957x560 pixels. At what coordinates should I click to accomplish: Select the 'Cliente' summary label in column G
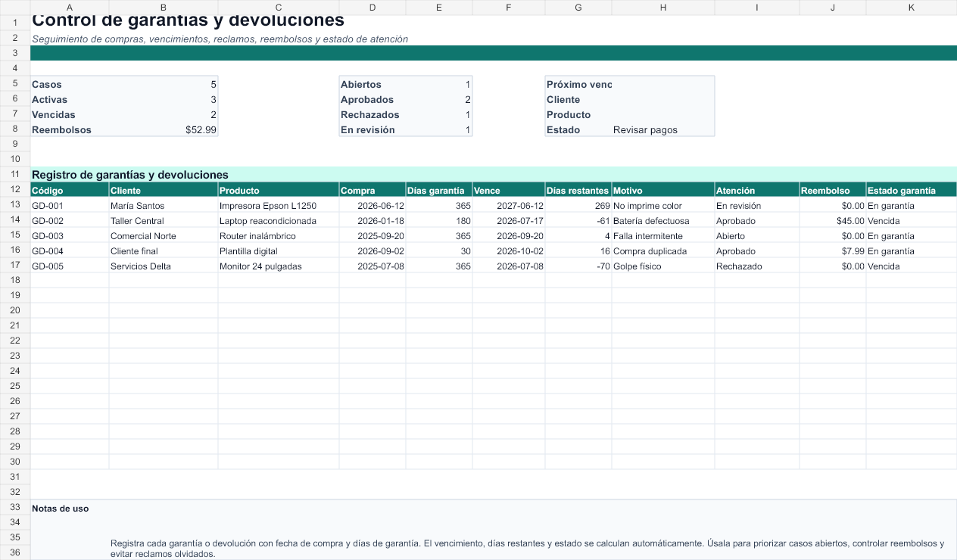(x=578, y=99)
